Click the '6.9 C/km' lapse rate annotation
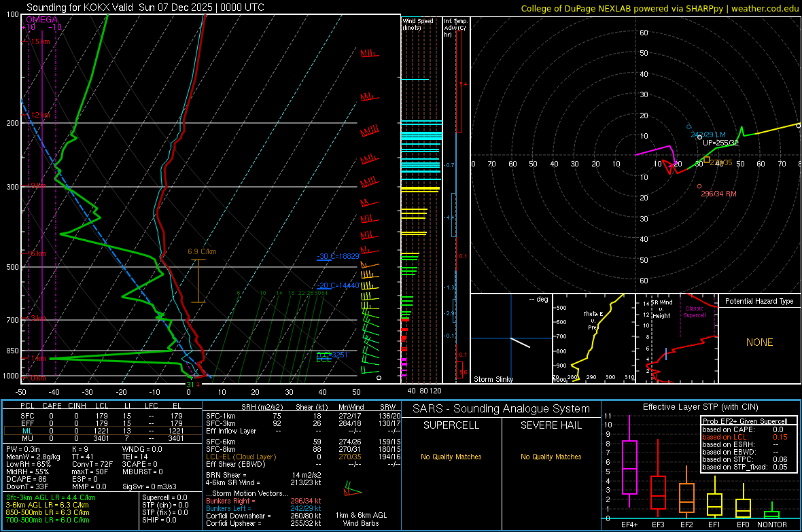802x532 pixels. (x=202, y=251)
